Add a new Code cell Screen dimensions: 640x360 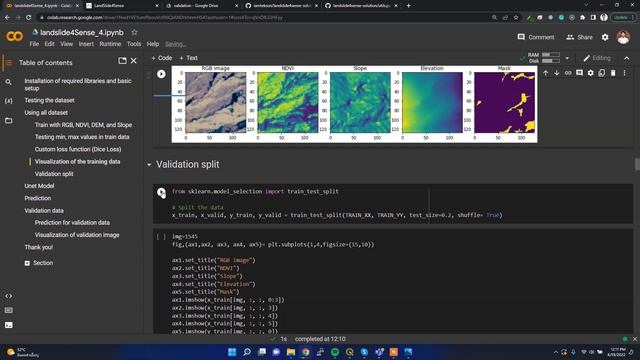point(162,58)
